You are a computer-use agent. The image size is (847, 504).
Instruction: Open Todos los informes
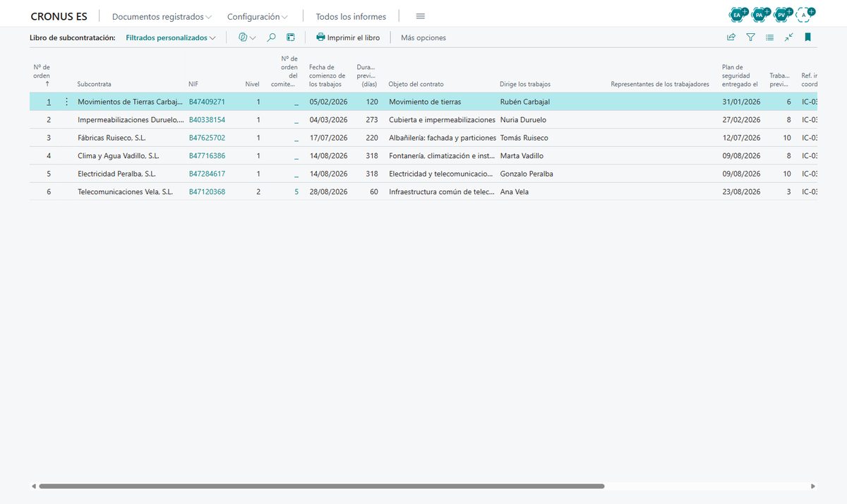pyautogui.click(x=351, y=17)
